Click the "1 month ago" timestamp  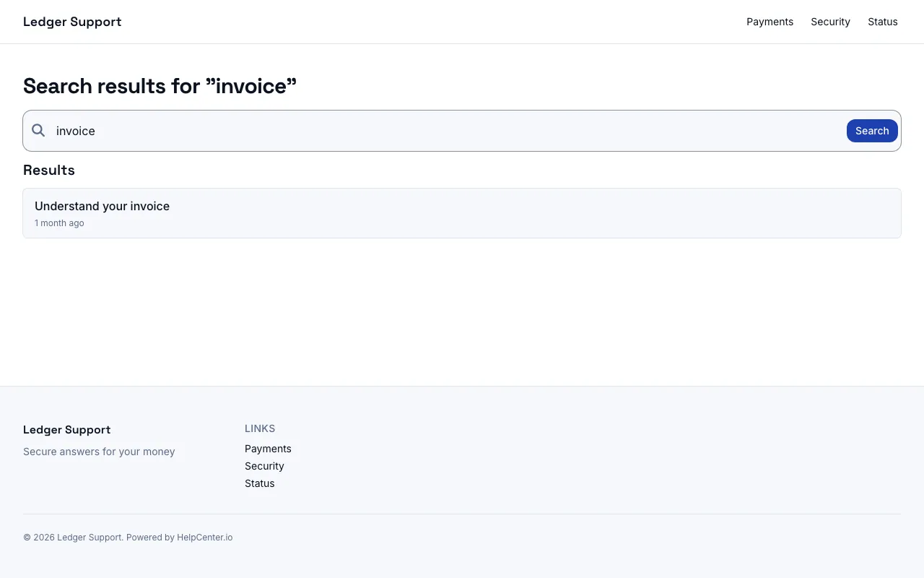point(59,223)
